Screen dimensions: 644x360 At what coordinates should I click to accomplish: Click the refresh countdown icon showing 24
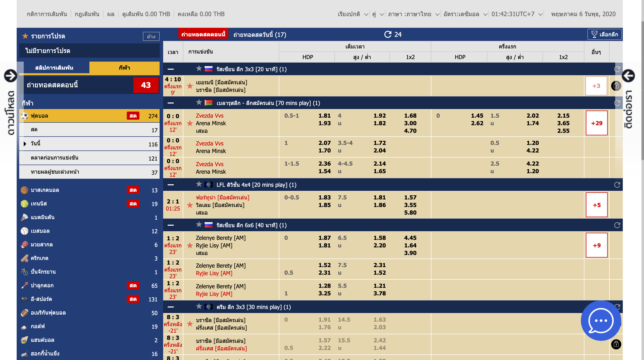(388, 34)
